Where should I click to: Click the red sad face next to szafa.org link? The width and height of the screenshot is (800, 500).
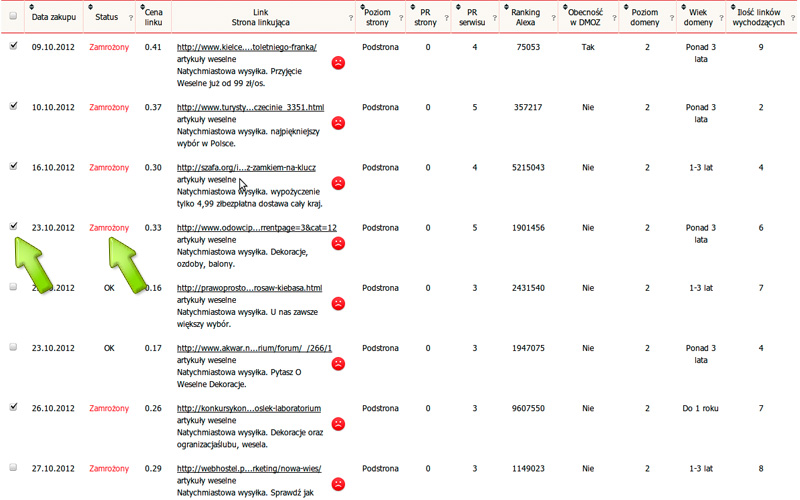(338, 183)
